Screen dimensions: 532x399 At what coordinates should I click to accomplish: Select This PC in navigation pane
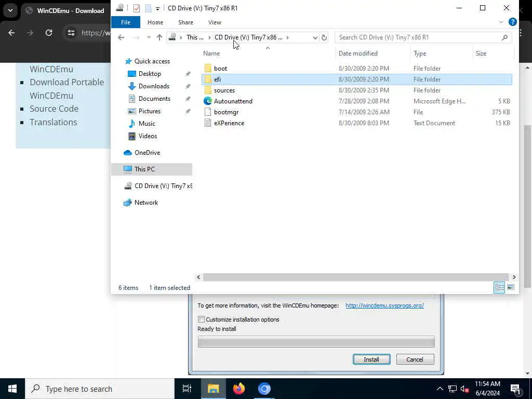pos(152,169)
